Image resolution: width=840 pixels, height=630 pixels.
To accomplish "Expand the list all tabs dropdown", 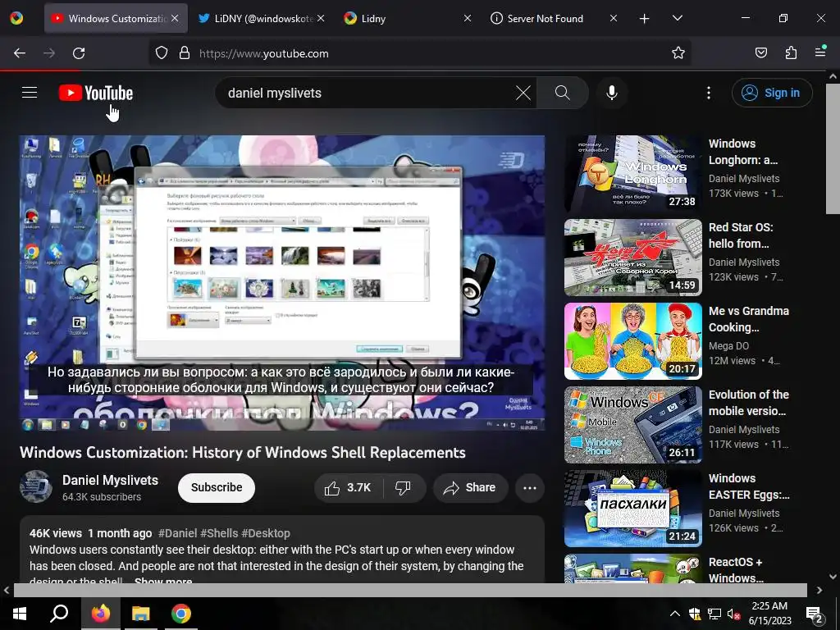I will [x=677, y=18].
